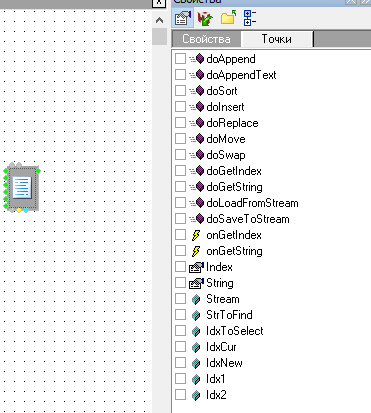Click the yellow folder toolbar icon
371x413 pixels.
pos(228,18)
